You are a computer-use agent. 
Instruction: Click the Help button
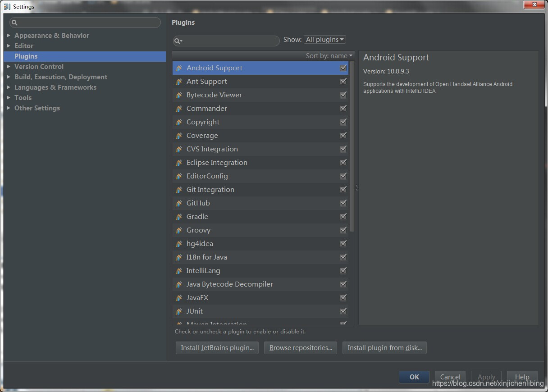tap(522, 377)
